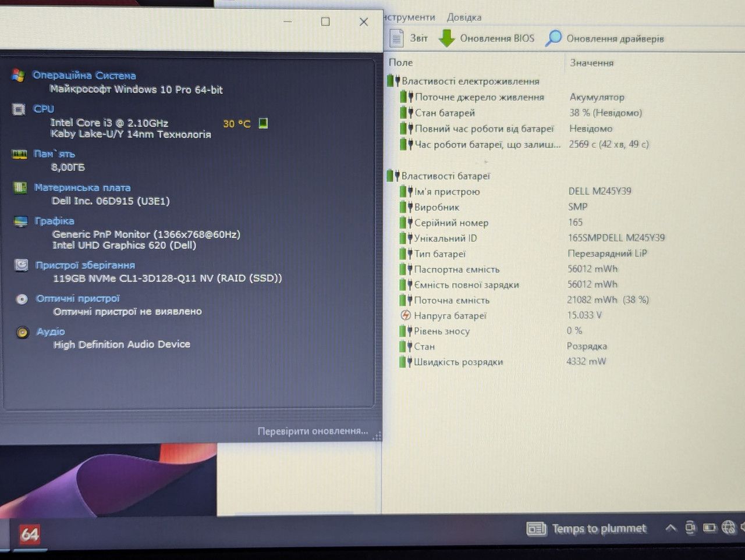This screenshot has width=745, height=560.
Task: Select the text Майкрософт Windows 10 Pro 64-bit
Action: tap(136, 90)
